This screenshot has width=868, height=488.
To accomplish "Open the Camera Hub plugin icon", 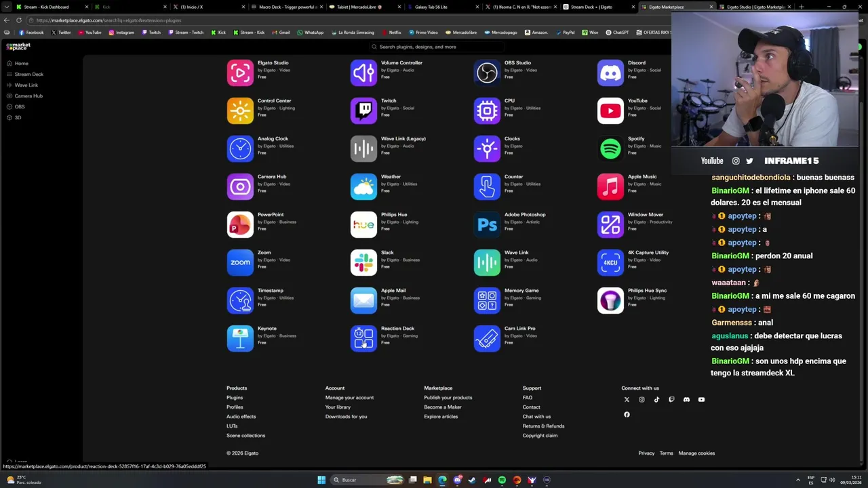I will [x=240, y=186].
